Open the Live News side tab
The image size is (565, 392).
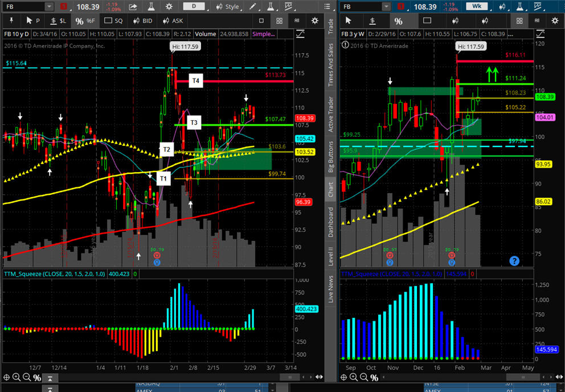tap(330, 289)
